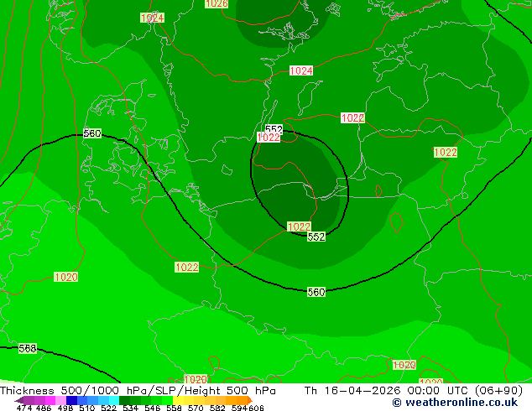Click the pale pink swatch above 498

tap(60, 400)
